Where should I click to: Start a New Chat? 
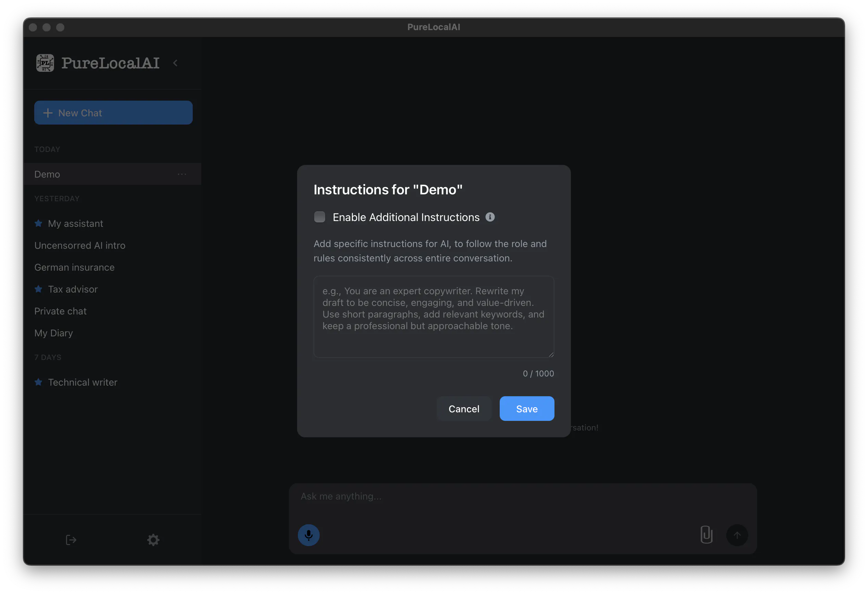113,113
